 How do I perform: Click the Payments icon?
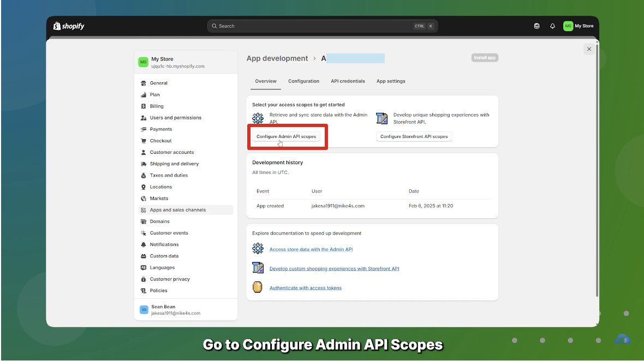[x=144, y=129]
